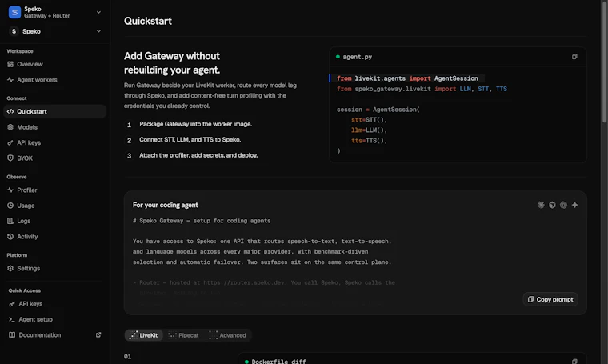Viewport: 608px width, 364px height.
Task: Click the Documentation external-link icon
Action: point(98,335)
